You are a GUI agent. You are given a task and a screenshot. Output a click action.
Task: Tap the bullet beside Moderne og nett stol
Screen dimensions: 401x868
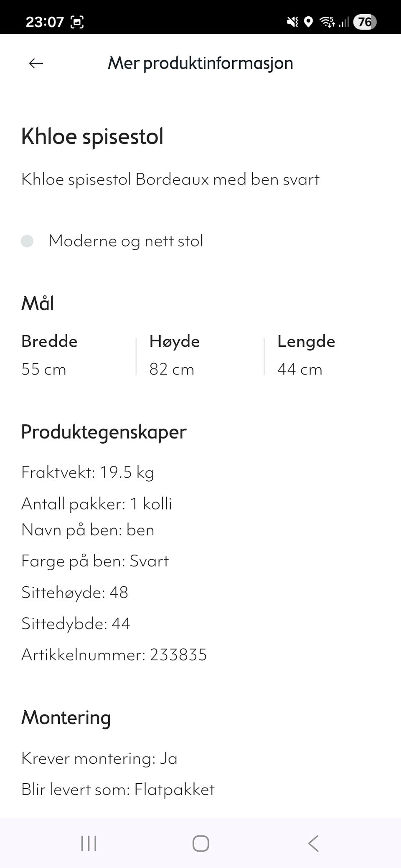[28, 241]
